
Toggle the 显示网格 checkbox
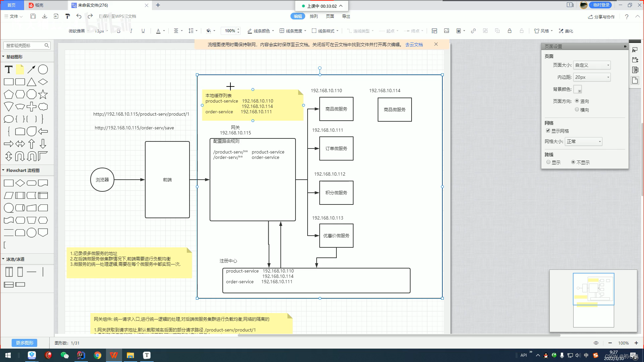(x=548, y=131)
